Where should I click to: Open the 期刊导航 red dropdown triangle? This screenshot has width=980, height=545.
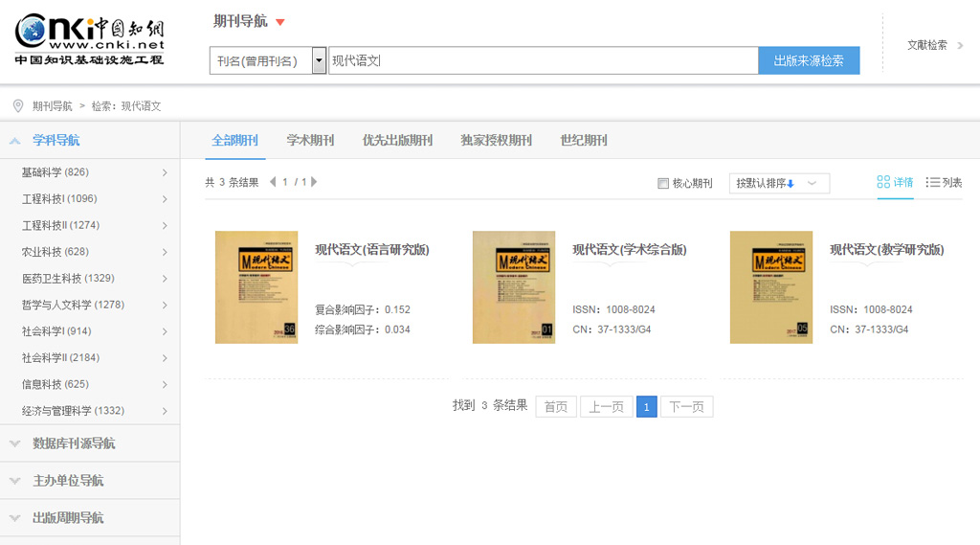(x=280, y=23)
